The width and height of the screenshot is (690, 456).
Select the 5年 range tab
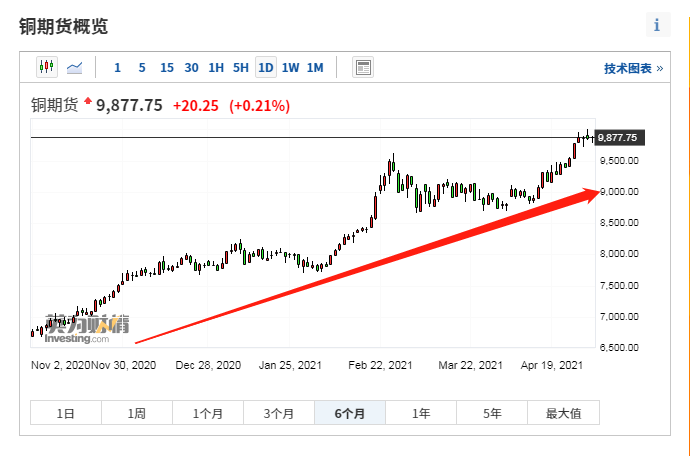coord(492,413)
